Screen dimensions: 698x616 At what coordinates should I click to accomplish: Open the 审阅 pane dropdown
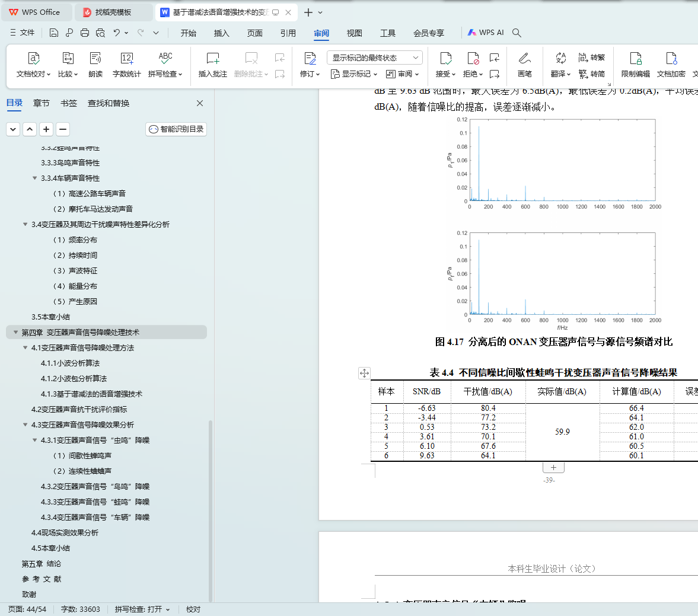tap(402, 74)
